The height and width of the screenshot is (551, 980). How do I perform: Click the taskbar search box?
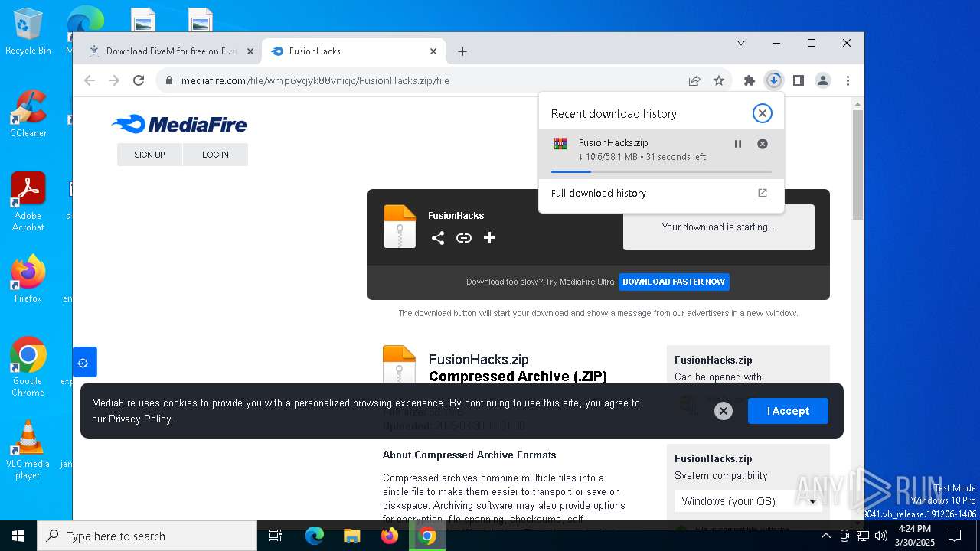coord(147,536)
